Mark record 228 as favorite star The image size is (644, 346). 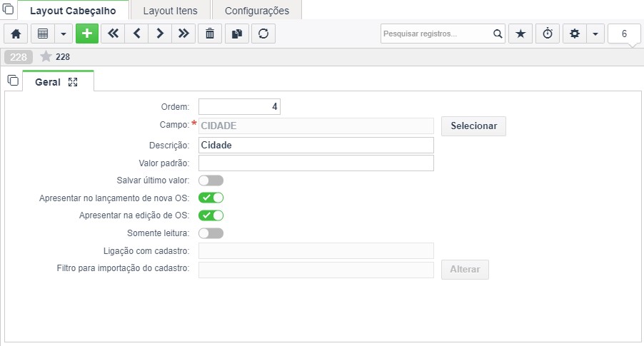tap(46, 56)
